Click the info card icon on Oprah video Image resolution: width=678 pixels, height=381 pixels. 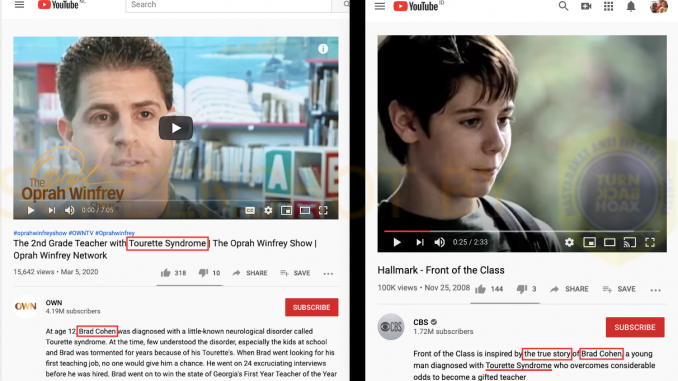click(323, 49)
